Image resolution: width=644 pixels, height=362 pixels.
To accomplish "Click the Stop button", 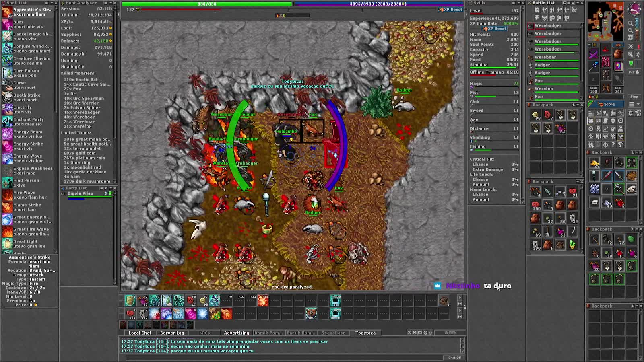I will 634,97.
